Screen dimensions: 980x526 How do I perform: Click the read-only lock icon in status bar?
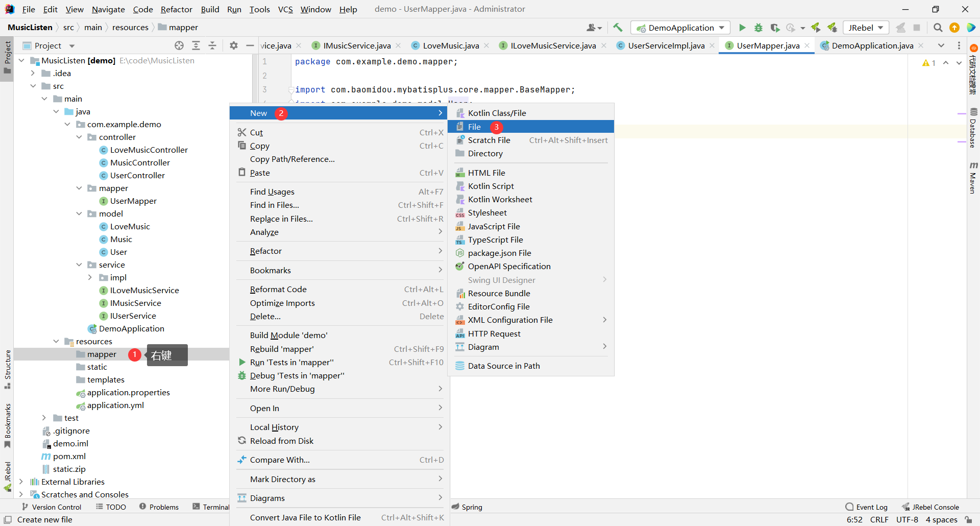(x=968, y=519)
